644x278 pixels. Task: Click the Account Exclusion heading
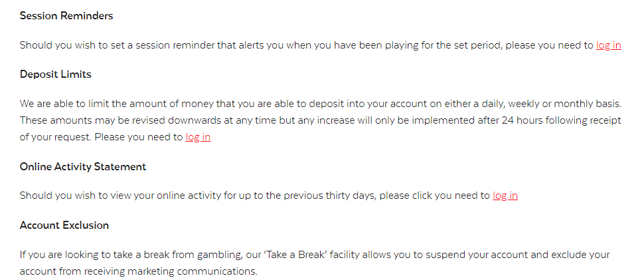click(x=64, y=225)
